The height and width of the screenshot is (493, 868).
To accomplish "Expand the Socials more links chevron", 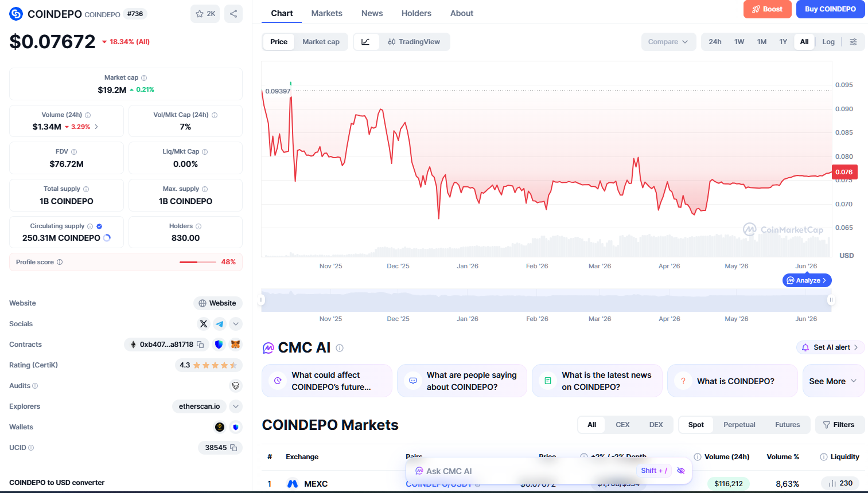I will click(x=236, y=324).
